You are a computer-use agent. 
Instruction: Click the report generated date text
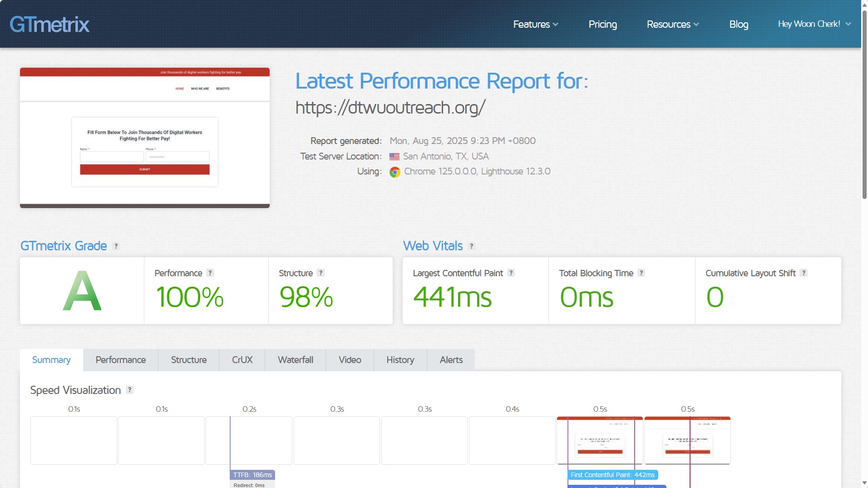(x=463, y=141)
